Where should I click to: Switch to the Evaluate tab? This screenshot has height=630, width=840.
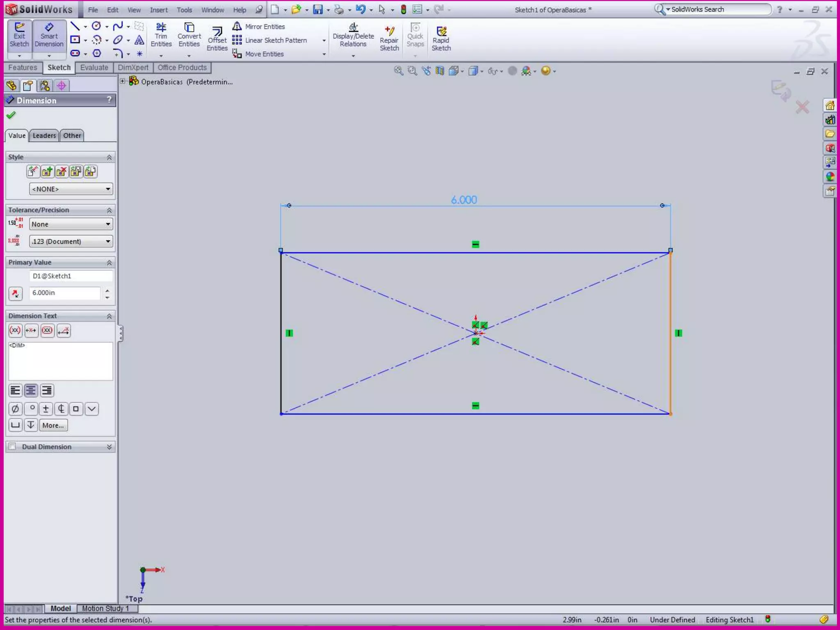click(94, 68)
